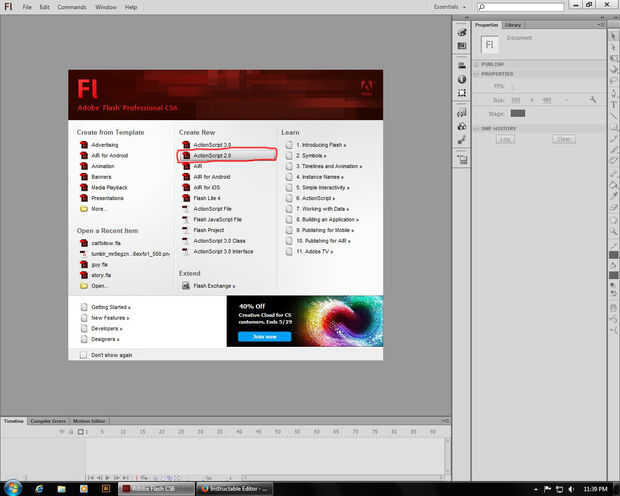Collapse the SWF HISTORY section
The image size is (620, 496).
(x=477, y=129)
